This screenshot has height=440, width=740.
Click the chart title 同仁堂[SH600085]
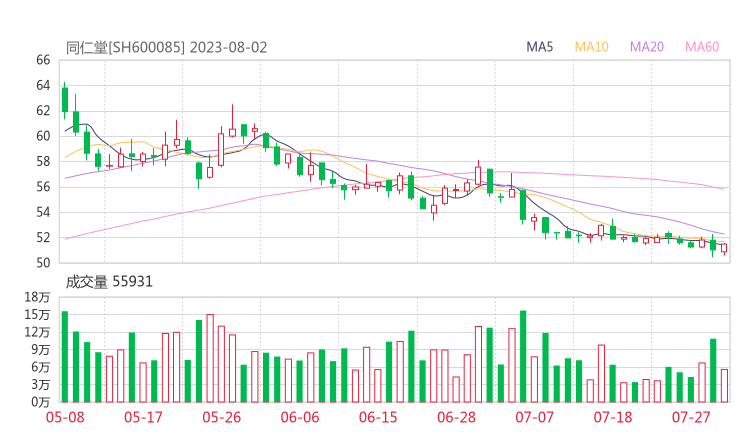pyautogui.click(x=125, y=47)
